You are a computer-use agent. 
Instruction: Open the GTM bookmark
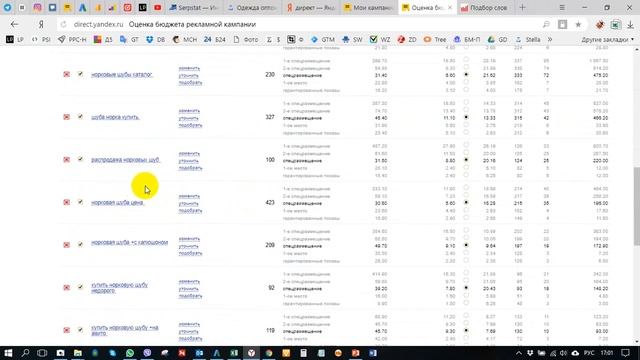(x=323, y=40)
